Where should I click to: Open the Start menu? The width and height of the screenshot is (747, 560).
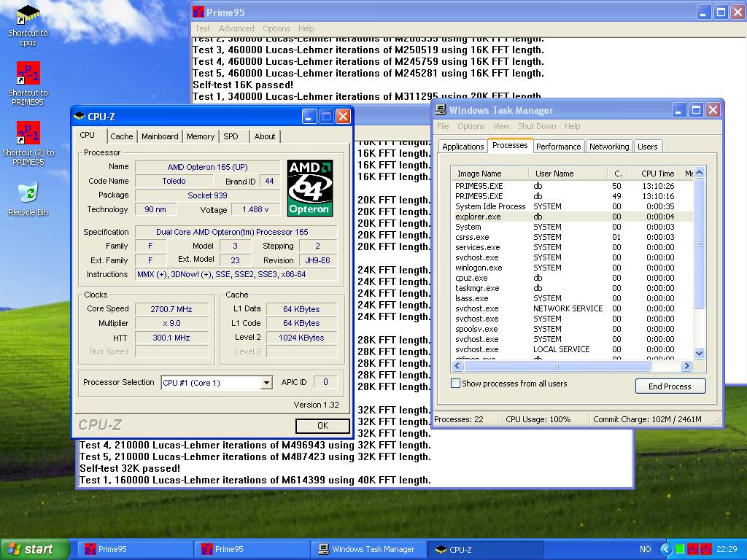tap(34, 549)
